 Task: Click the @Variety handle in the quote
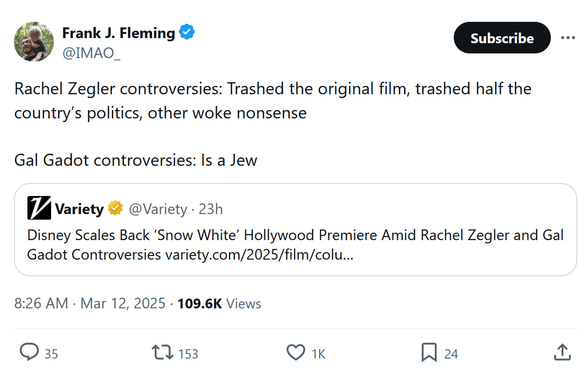pos(158,209)
